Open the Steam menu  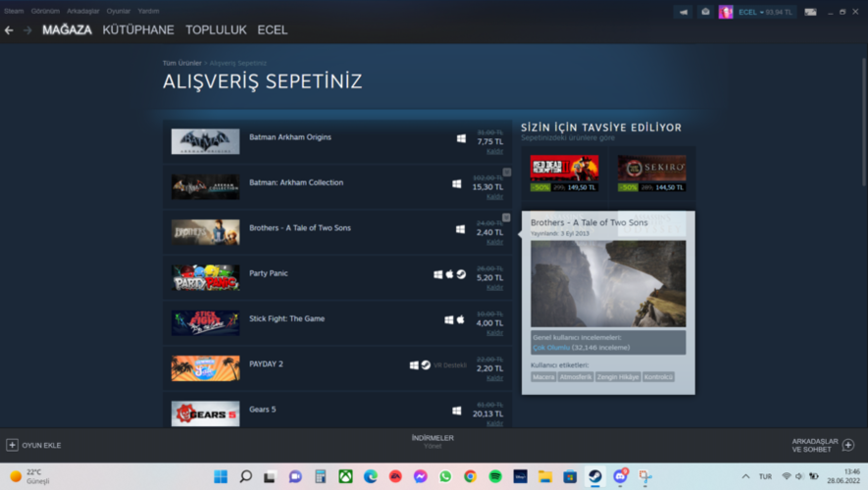(14, 11)
